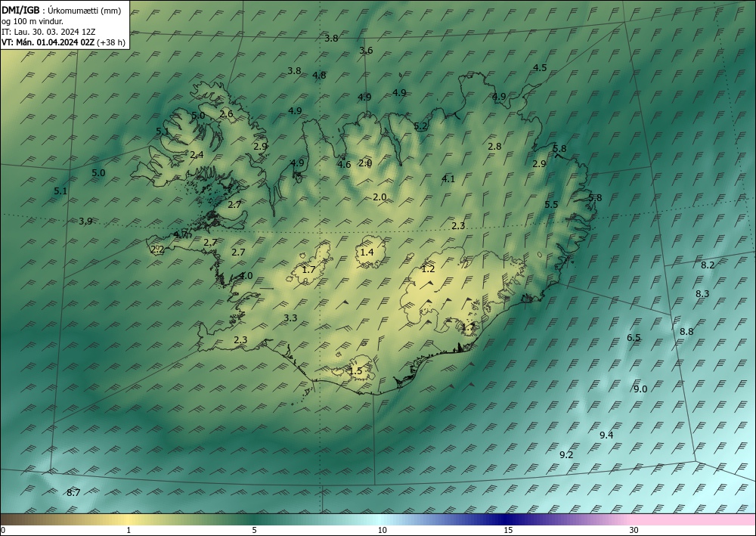The width and height of the screenshot is (756, 536).
Task: Click the value 1.5 on the southern glacier
Action: [x=355, y=370]
